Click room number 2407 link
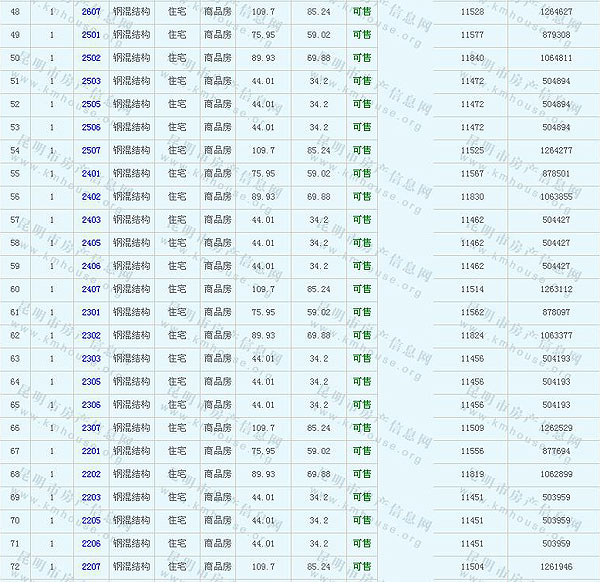The image size is (600, 582). (x=91, y=289)
